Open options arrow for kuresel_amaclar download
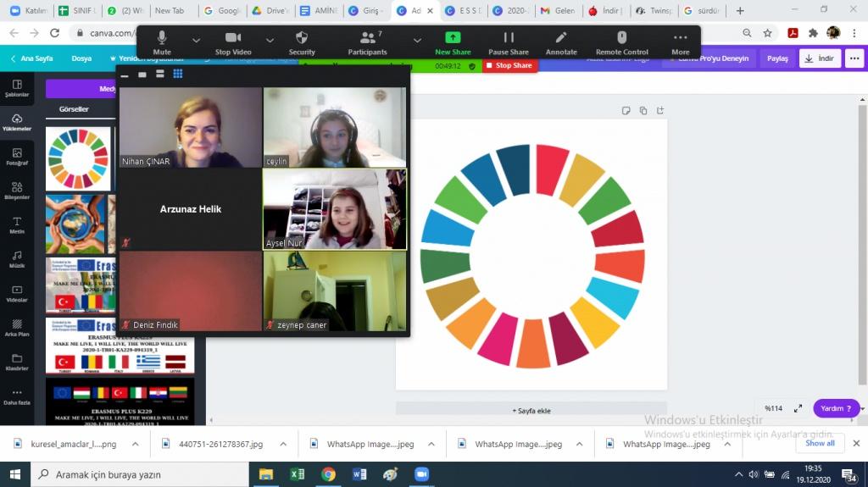 click(136, 443)
